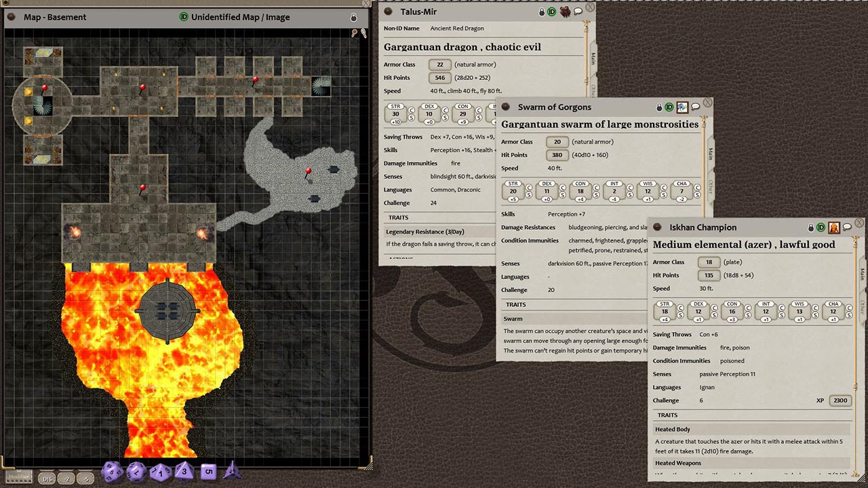Select red pin in the circular room
The image size is (868, 488).
click(45, 89)
